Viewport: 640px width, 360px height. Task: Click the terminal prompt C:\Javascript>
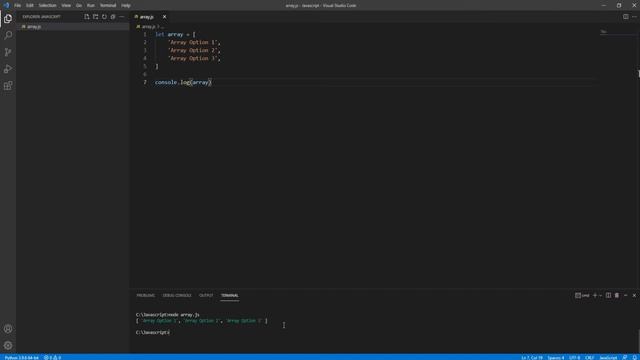(153, 333)
